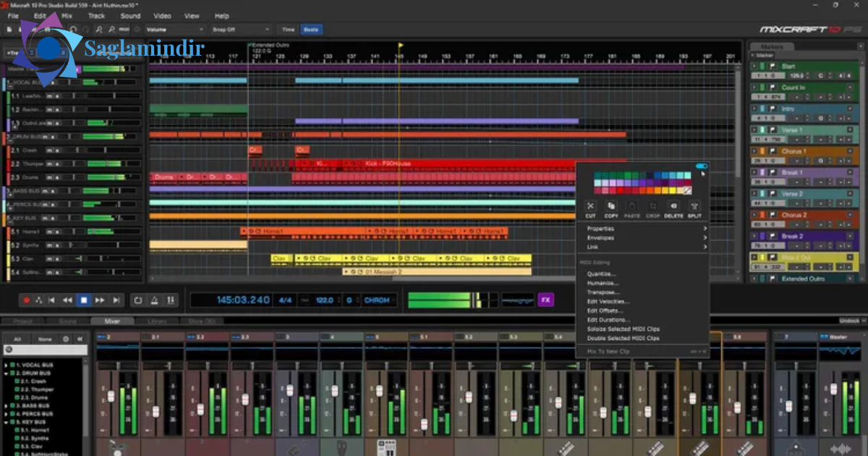The image size is (868, 456).
Task: Open the CHROM scale dropdown
Action: click(x=380, y=300)
